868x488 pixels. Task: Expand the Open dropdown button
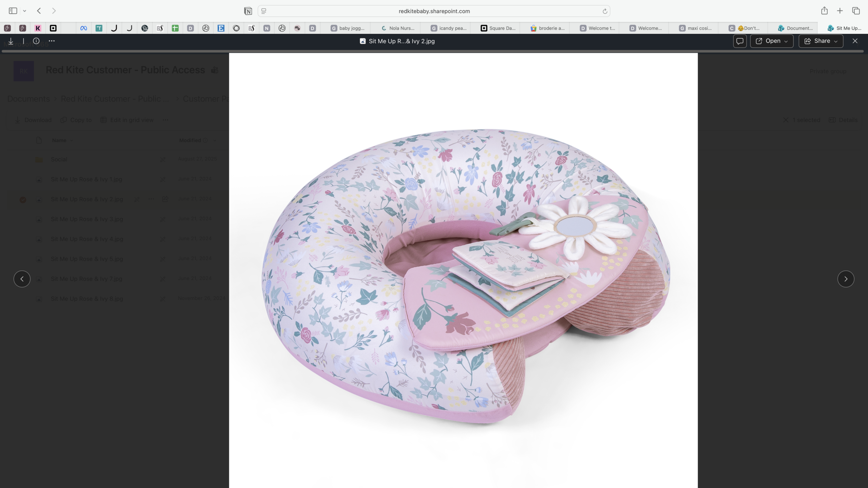[772, 41]
